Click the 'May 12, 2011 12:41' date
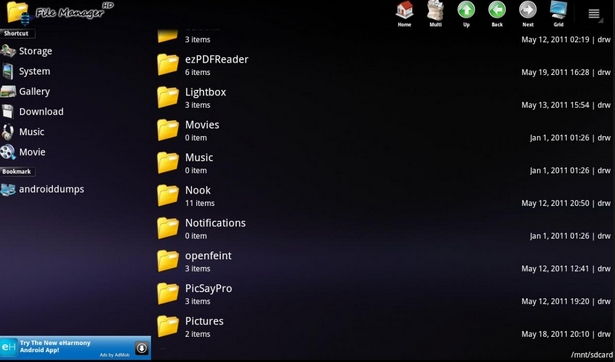 [555, 269]
